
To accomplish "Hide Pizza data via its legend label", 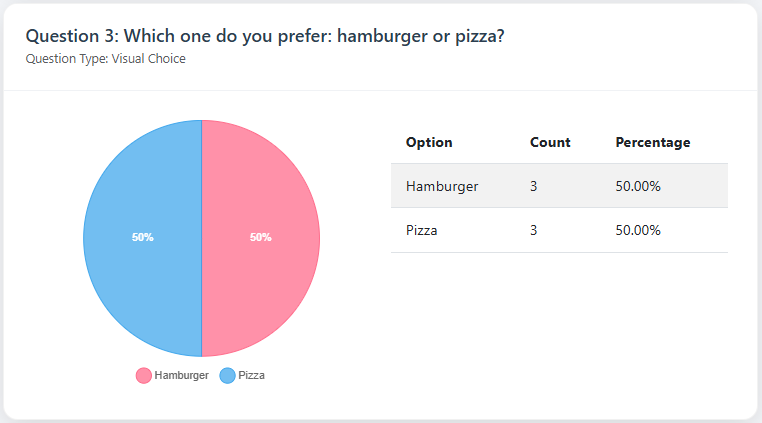I will click(x=251, y=376).
